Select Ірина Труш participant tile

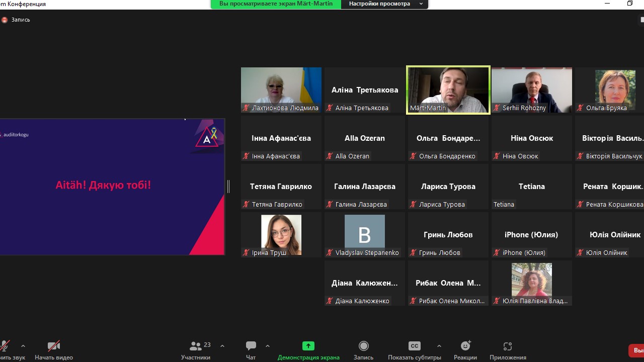[x=281, y=235]
